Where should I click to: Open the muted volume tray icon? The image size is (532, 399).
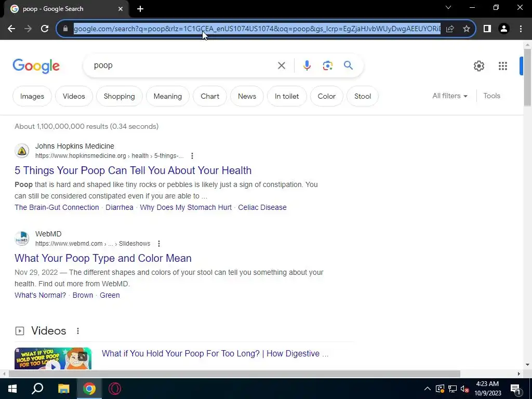464,389
